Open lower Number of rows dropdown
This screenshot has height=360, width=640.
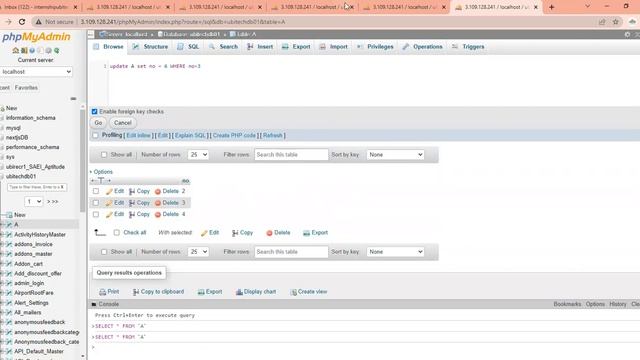[198, 252]
